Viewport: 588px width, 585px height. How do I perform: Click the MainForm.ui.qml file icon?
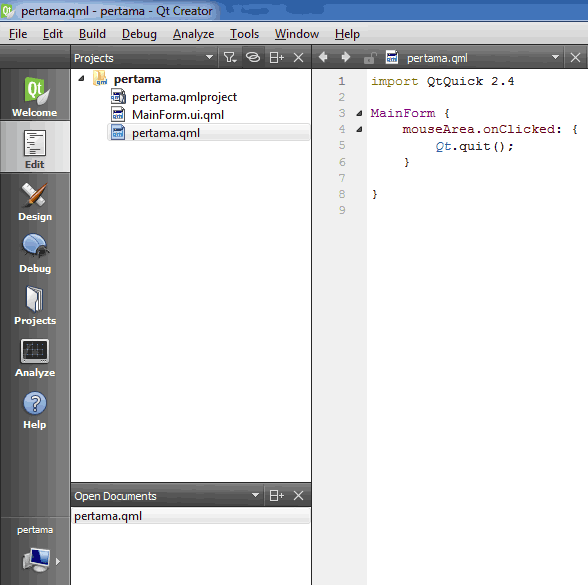118,114
